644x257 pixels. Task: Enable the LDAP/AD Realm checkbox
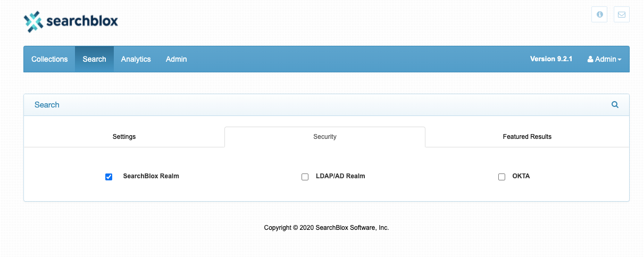[x=305, y=177]
